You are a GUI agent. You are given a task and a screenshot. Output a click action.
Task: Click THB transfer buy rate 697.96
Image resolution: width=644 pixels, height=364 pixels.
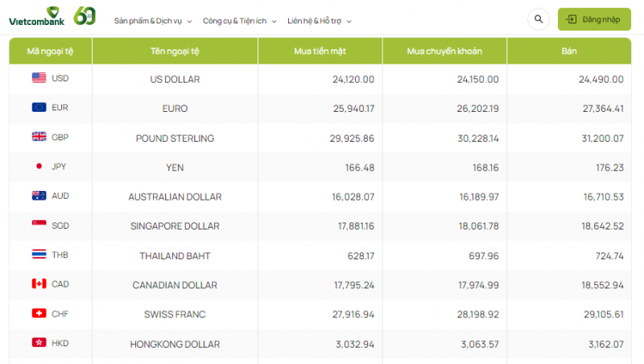484,256
